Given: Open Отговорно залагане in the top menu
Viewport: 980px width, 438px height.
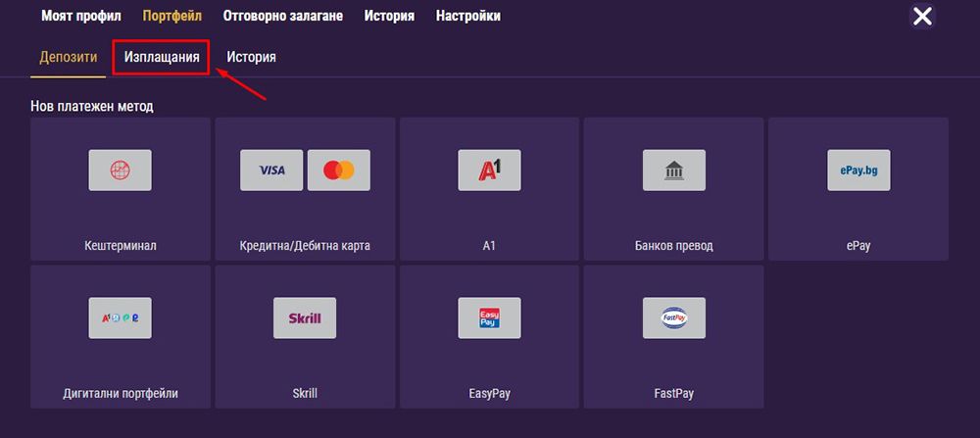Looking at the screenshot, I should (x=283, y=17).
